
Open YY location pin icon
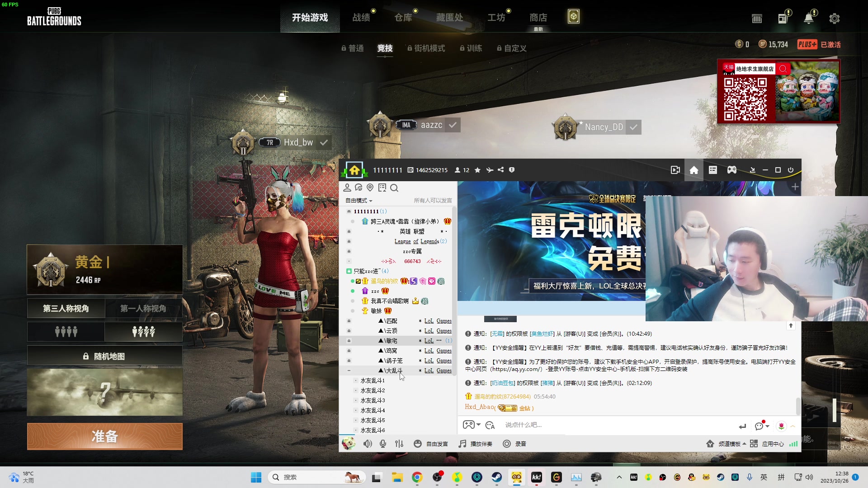[370, 188]
